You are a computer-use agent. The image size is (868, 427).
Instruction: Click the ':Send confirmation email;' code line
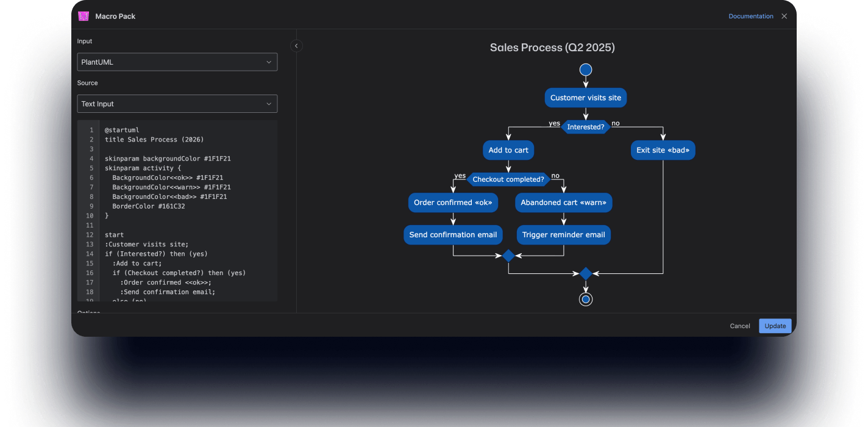168,292
